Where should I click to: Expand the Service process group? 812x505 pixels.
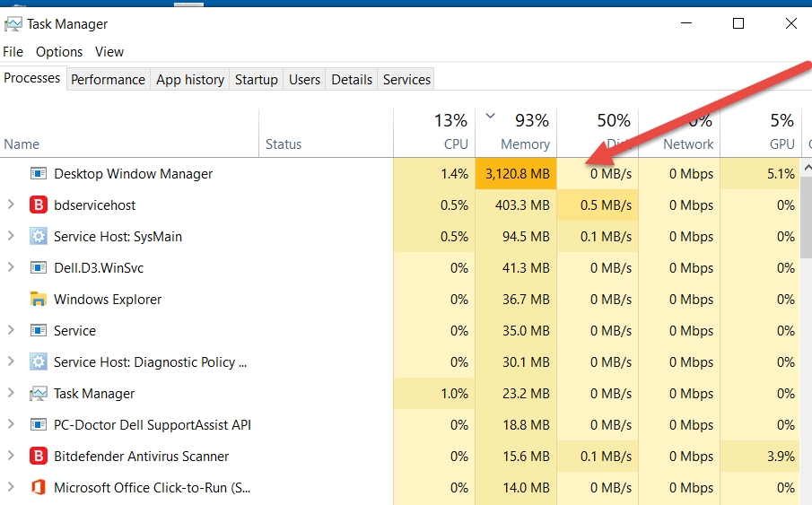click(11, 330)
